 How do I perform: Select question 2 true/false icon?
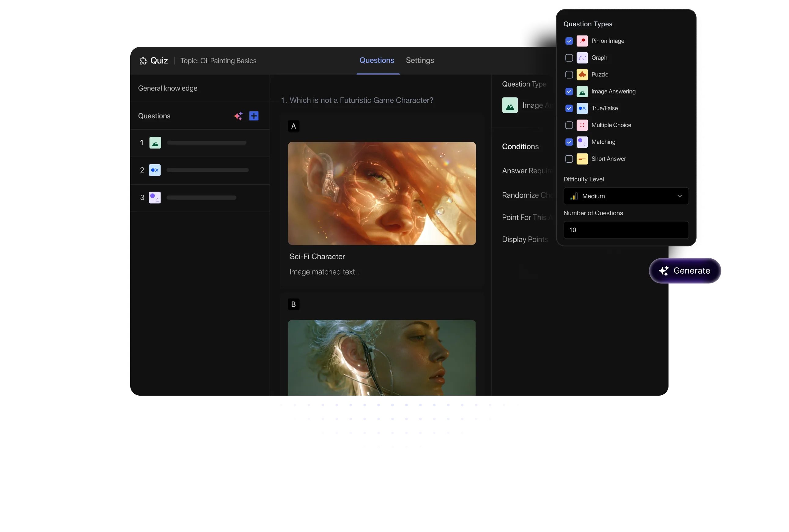155,170
